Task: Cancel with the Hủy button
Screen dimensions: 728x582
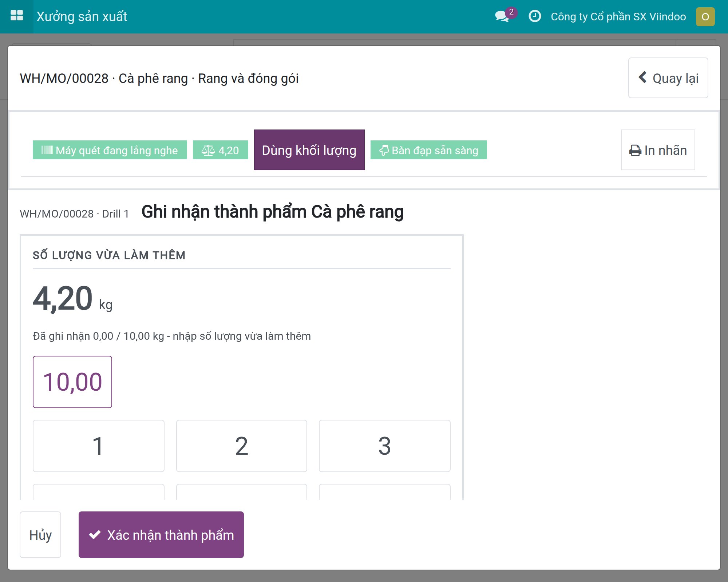Action: tap(40, 535)
